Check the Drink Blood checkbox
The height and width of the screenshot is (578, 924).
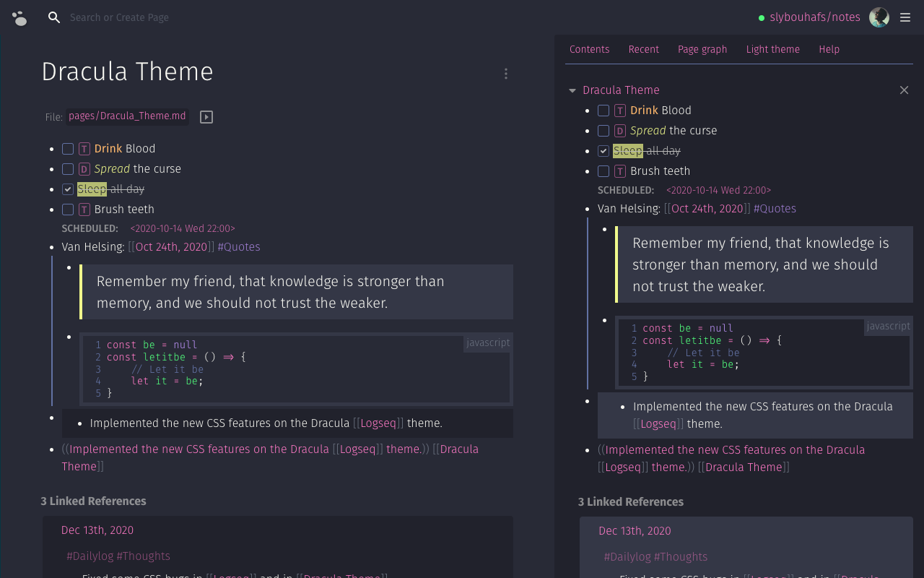tap(67, 148)
